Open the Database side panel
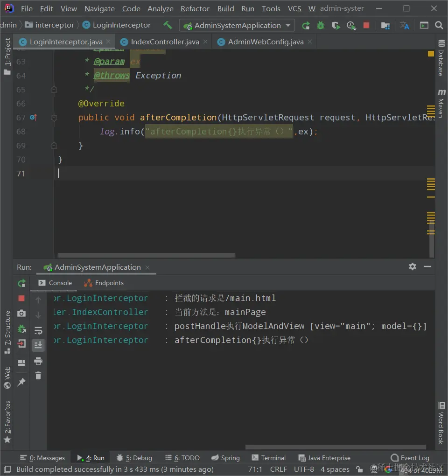 [441, 58]
